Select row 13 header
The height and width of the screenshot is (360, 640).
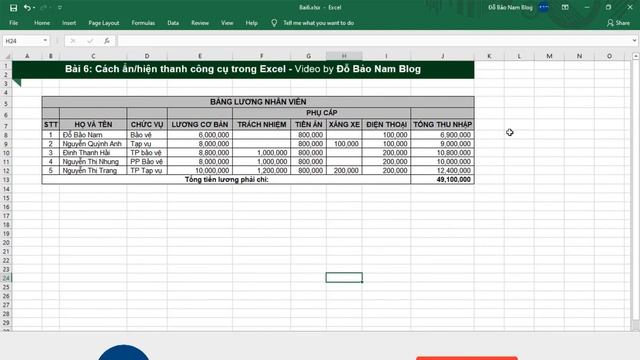6,180
